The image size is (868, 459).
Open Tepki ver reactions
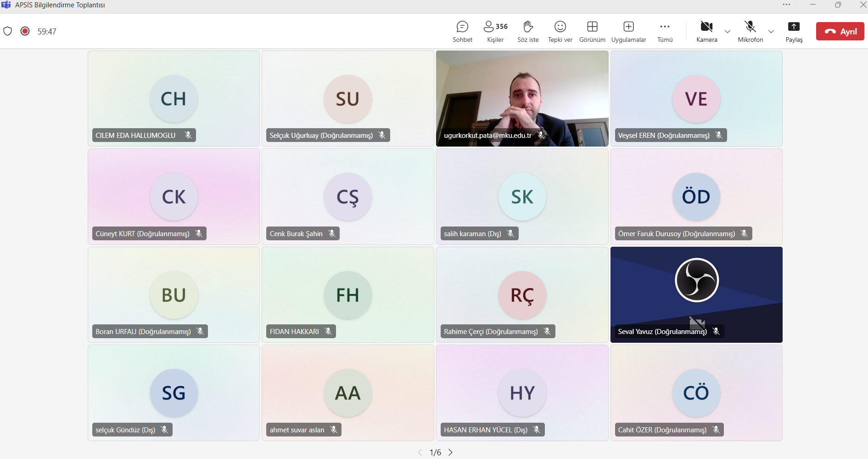(560, 31)
